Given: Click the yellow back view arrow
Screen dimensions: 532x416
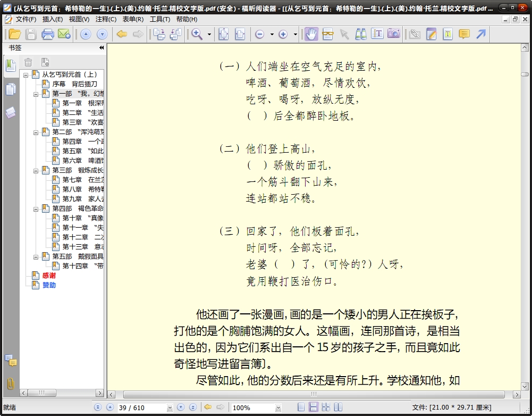Looking at the screenshot, I should [122, 34].
